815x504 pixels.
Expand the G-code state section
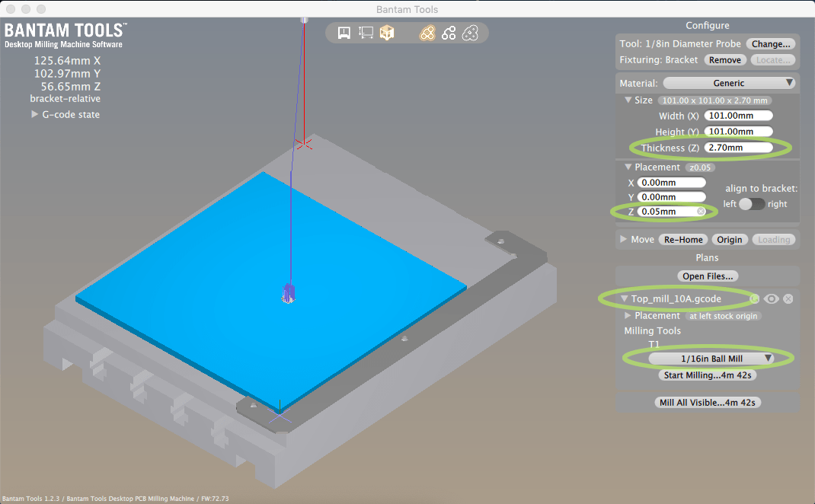[x=34, y=114]
